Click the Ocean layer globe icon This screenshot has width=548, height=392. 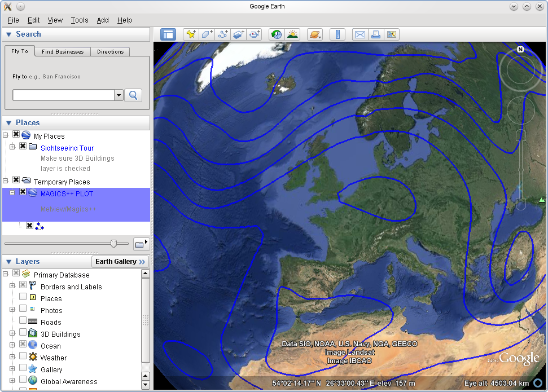(x=33, y=345)
